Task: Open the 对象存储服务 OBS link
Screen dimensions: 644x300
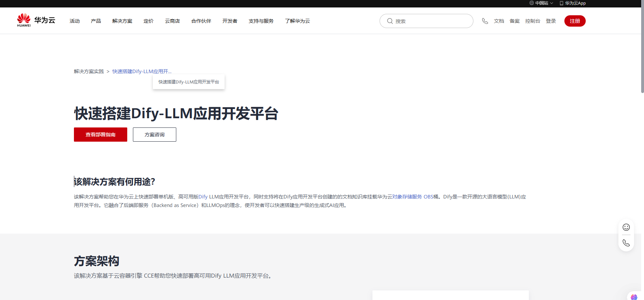Action: click(413, 197)
